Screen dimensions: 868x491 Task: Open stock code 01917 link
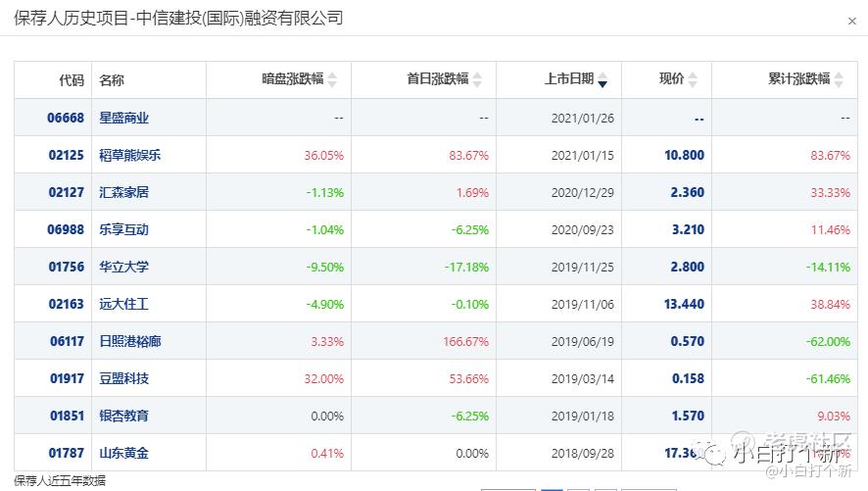(67, 378)
